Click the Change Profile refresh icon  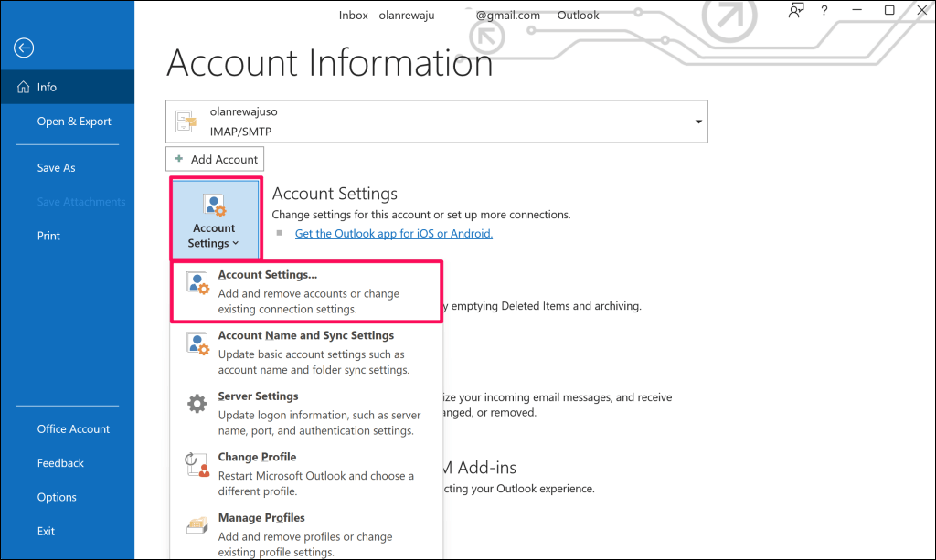[197, 464]
